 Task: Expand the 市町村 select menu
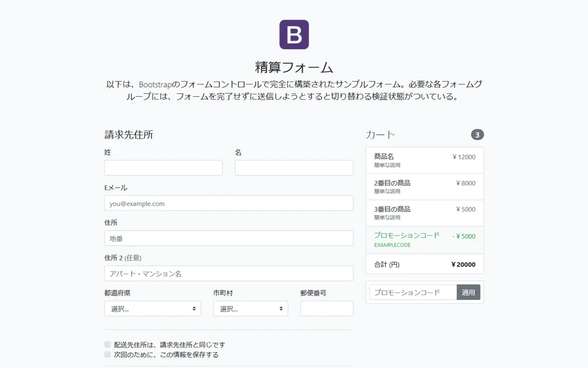[x=251, y=309]
